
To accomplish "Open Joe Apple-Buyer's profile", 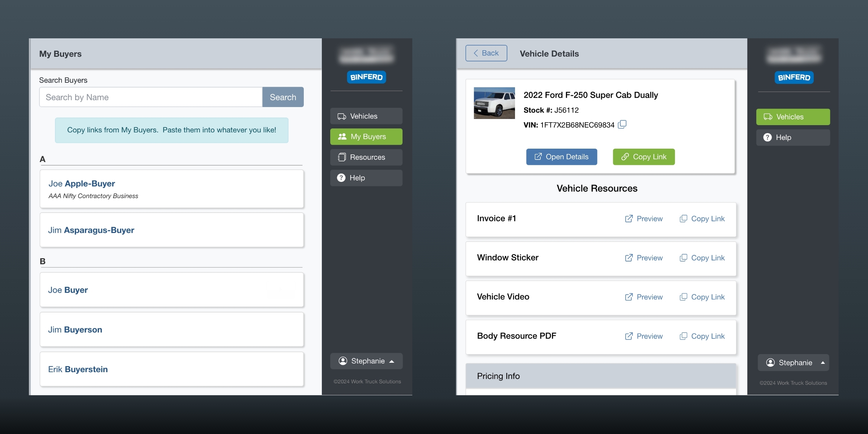I will point(82,183).
